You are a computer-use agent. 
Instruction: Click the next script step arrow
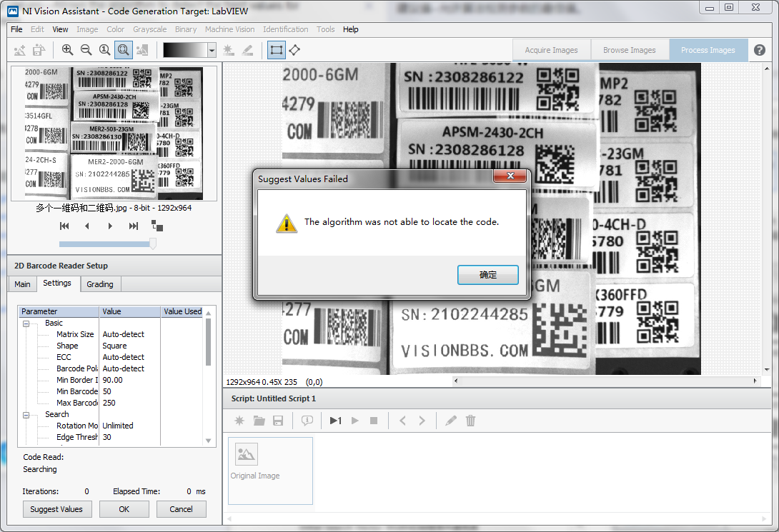422,421
